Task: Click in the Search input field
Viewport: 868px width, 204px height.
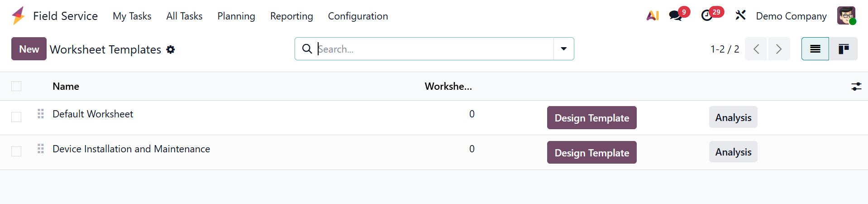Action: [434, 49]
